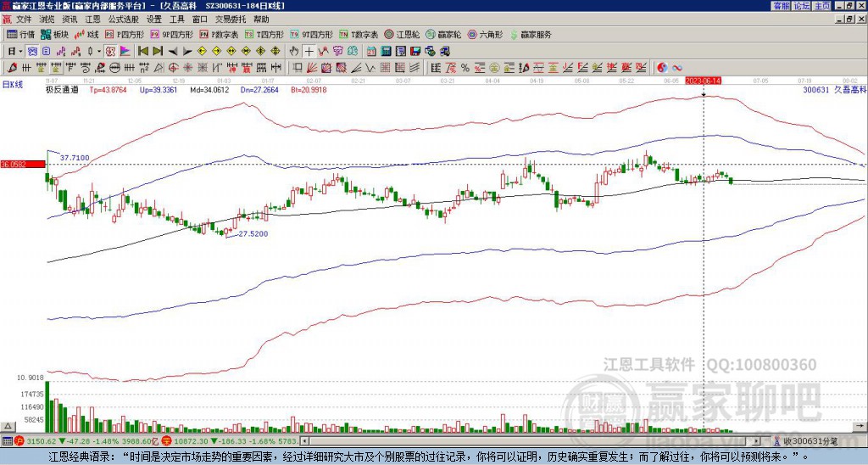Open the calendar icon showing 21
This screenshot has width=868, height=465.
pyautogui.click(x=371, y=51)
